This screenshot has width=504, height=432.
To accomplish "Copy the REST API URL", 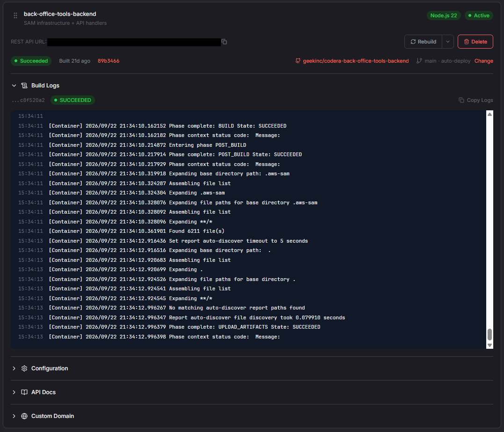I will point(224,42).
